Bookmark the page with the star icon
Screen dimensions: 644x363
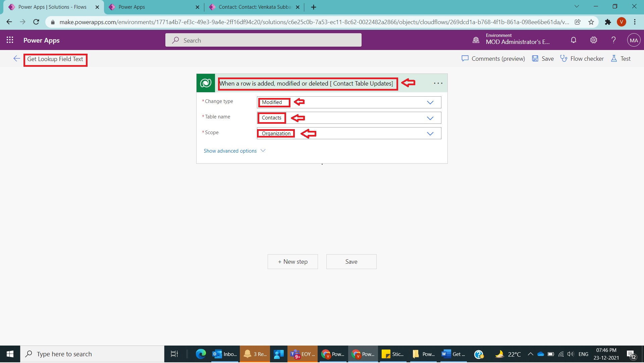(x=591, y=22)
